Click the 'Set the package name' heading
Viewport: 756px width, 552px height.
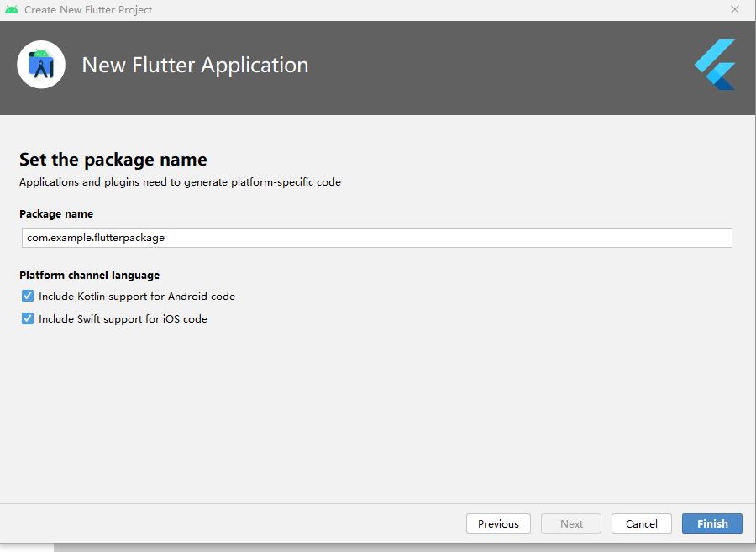point(113,160)
